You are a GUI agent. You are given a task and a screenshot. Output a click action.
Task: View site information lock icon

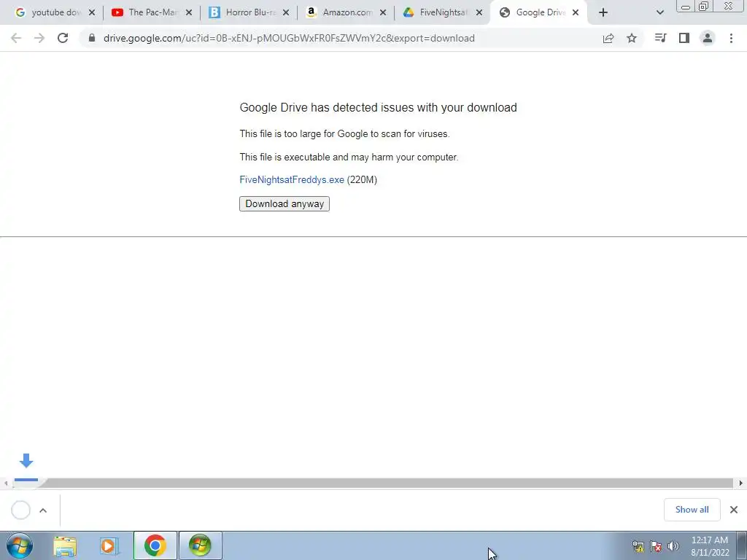(x=92, y=38)
